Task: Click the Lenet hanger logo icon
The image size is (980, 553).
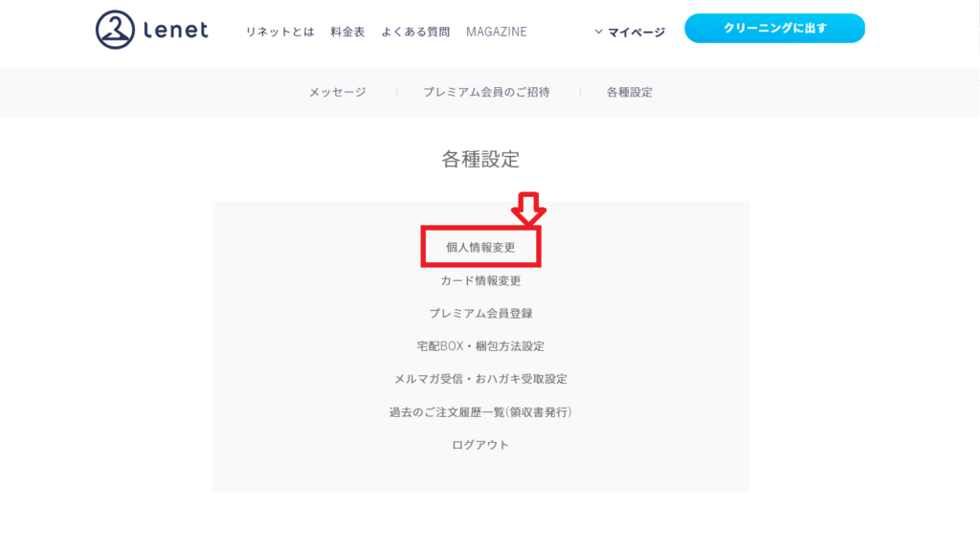Action: point(116,30)
